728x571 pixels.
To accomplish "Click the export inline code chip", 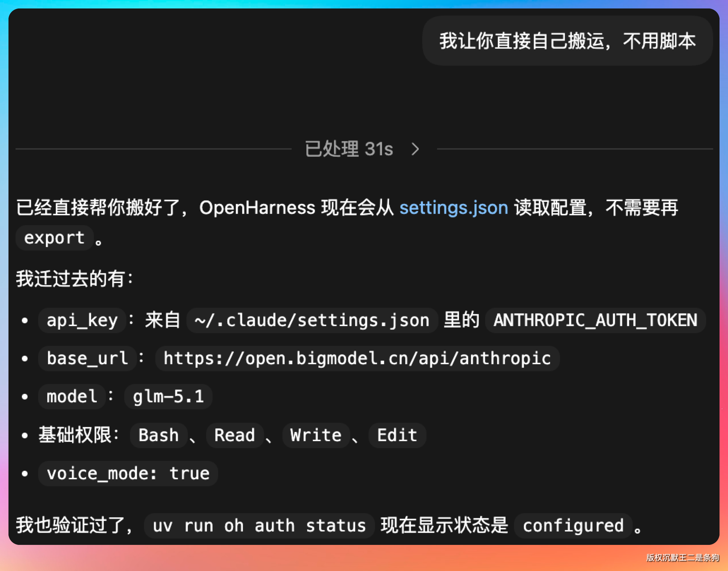I will click(54, 238).
